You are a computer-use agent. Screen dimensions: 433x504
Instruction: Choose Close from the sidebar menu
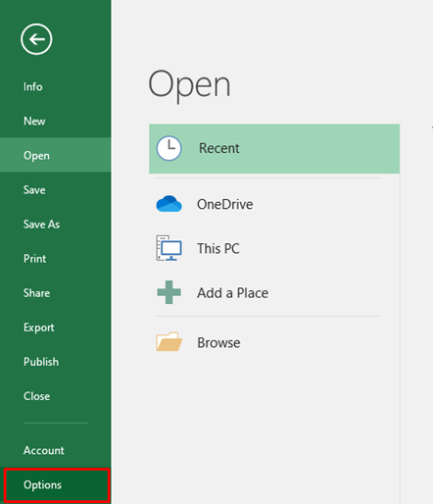point(56,396)
